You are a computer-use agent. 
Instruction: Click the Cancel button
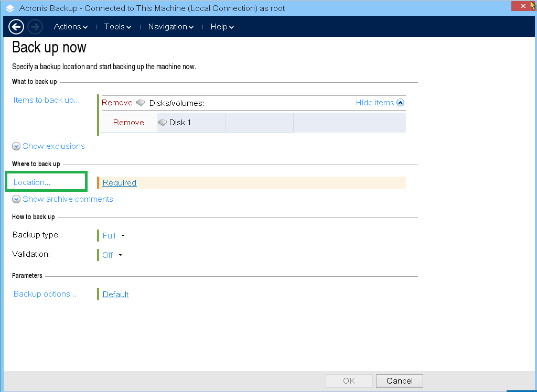pyautogui.click(x=399, y=380)
